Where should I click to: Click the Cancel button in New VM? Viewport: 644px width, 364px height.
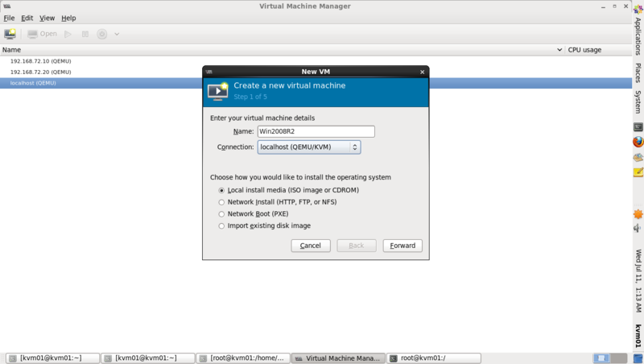pyautogui.click(x=311, y=246)
